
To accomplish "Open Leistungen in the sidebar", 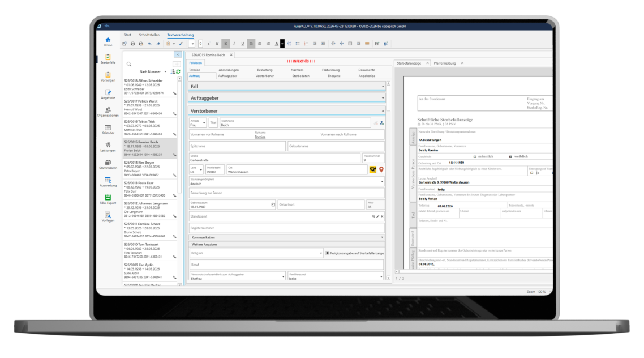I will (x=108, y=147).
